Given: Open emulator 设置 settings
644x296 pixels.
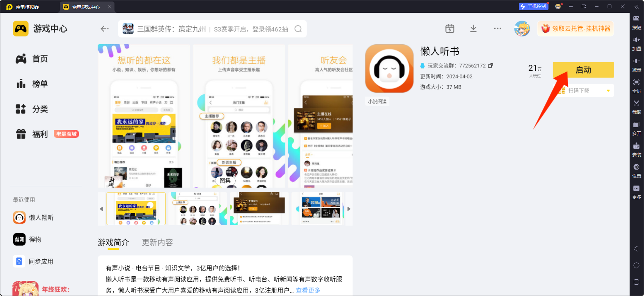Looking at the screenshot, I should [637, 171].
